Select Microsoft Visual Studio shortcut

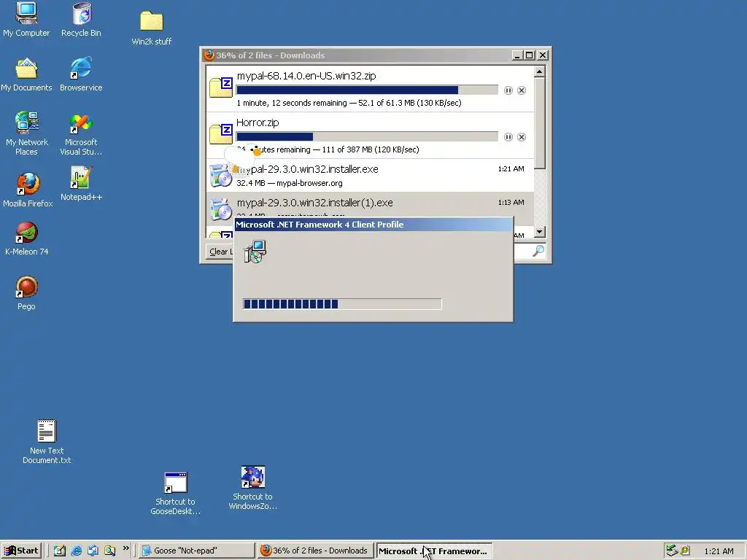[x=81, y=135]
